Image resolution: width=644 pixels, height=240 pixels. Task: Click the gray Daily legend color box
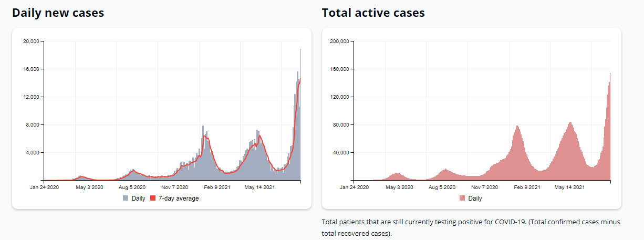[126, 199]
